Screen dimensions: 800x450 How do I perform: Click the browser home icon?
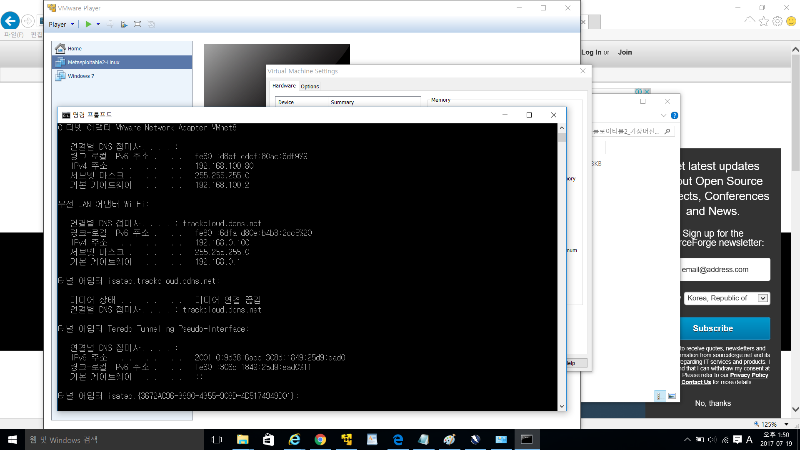(749, 20)
